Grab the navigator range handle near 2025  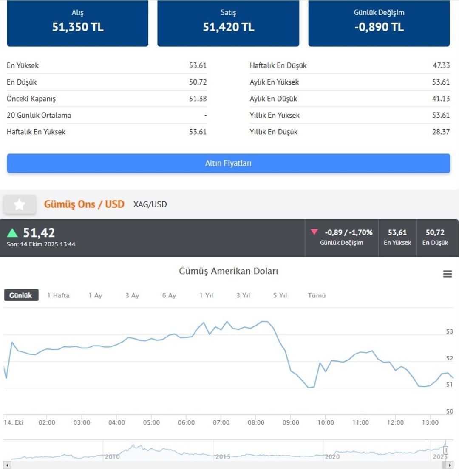(446, 450)
